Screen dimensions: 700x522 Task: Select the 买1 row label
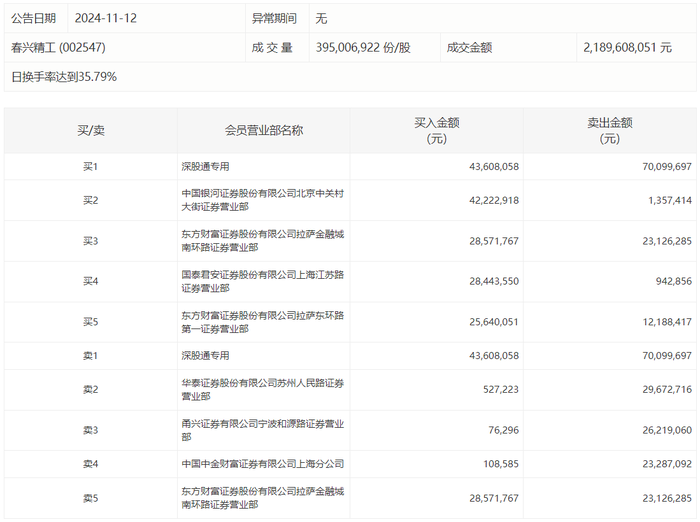point(90,167)
